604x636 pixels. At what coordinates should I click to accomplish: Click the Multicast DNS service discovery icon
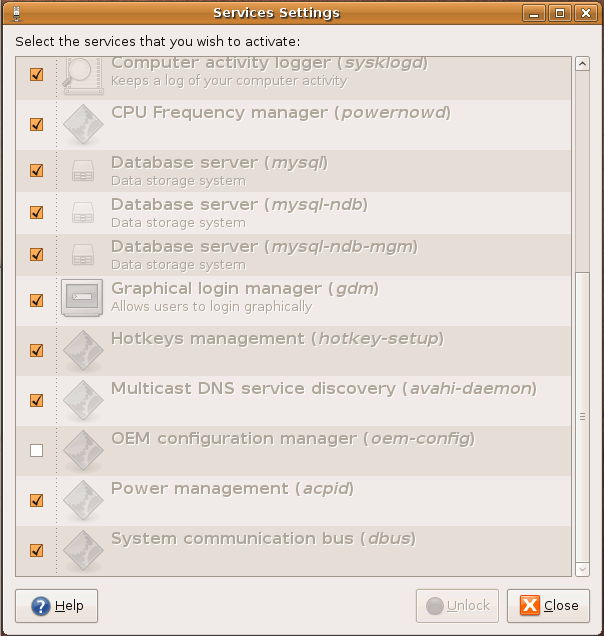coord(83,400)
